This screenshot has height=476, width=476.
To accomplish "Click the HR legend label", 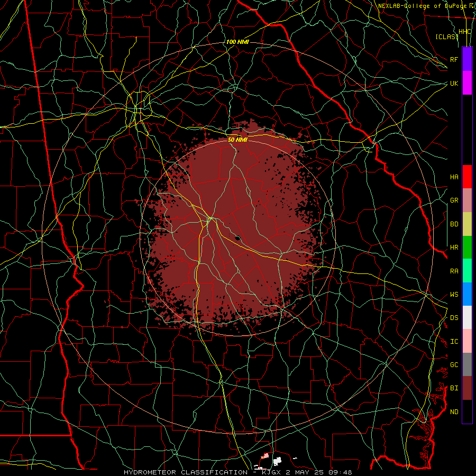I will click(x=454, y=248).
